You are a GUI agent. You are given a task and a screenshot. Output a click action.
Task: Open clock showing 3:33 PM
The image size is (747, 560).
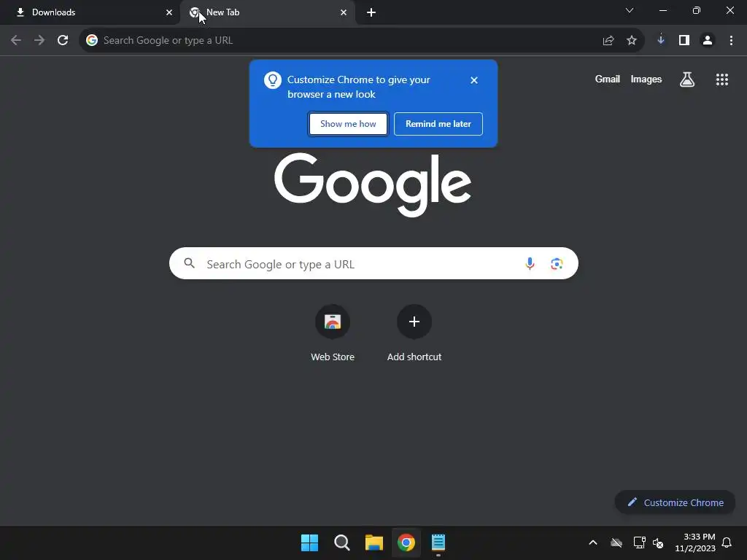(x=695, y=542)
